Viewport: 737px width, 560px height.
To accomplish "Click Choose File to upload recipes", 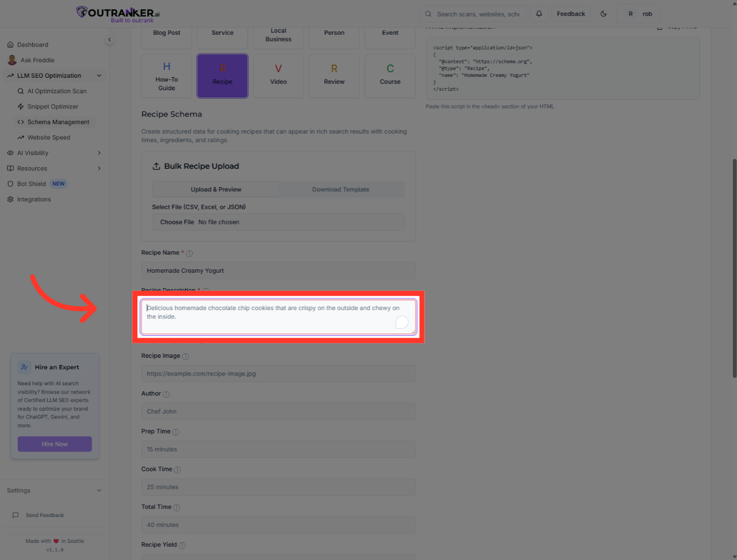I will [x=177, y=222].
